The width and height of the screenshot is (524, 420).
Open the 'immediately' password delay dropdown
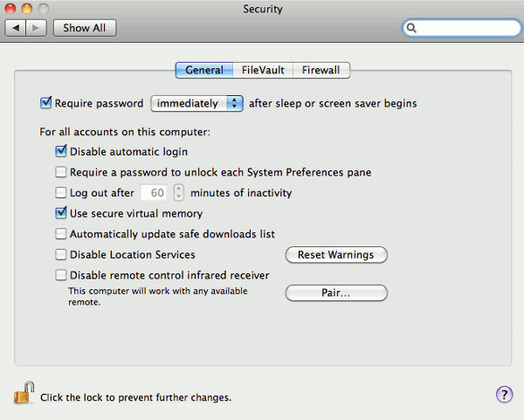196,103
